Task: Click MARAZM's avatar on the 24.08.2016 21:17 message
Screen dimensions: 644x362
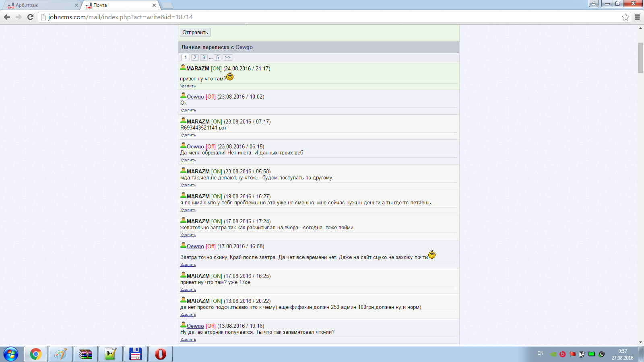Action: [183, 68]
